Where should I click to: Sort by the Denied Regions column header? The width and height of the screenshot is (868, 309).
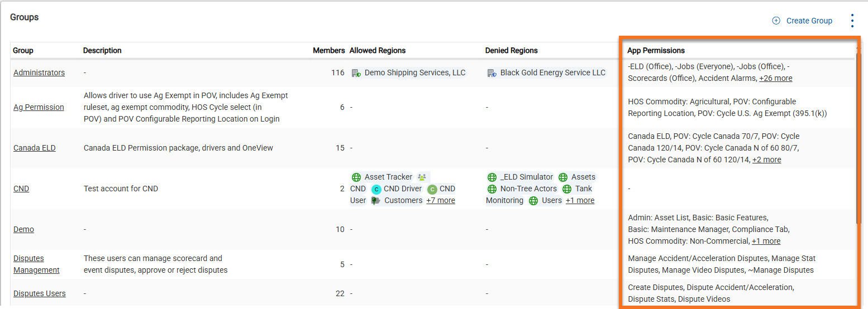(x=512, y=50)
